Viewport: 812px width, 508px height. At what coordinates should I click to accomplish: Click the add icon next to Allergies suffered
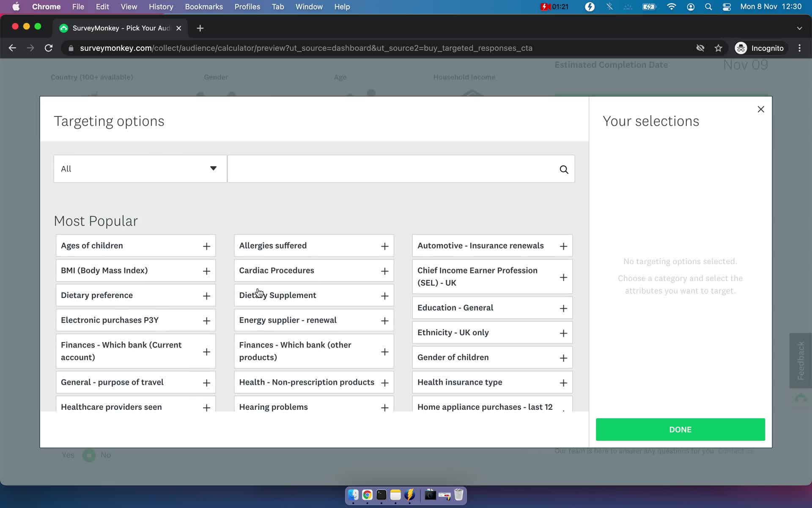(x=385, y=246)
